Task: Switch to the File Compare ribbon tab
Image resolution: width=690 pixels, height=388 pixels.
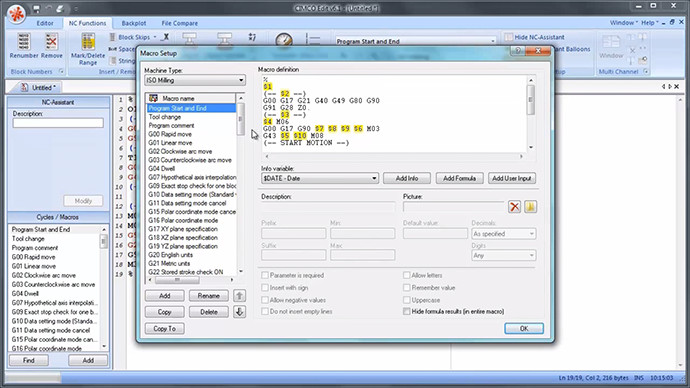Action: click(x=180, y=23)
